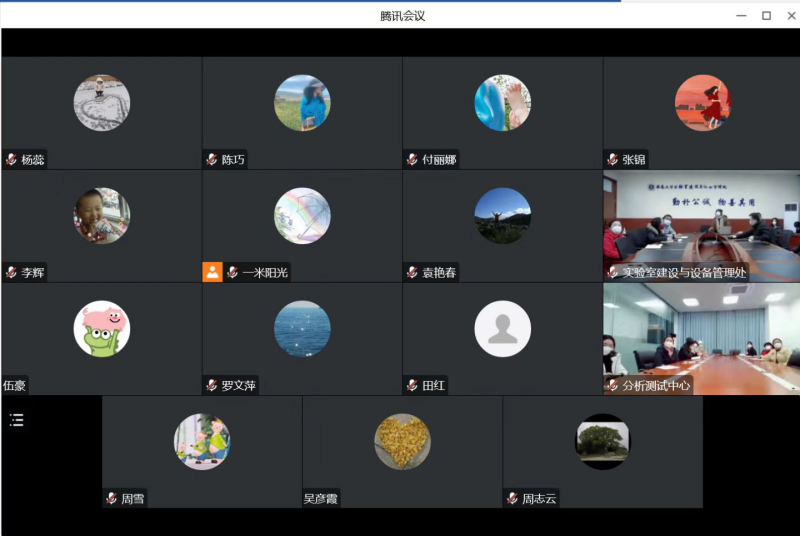Select 杨蕊's heart-in-snow avatar
The height and width of the screenshot is (536, 800).
[102, 103]
